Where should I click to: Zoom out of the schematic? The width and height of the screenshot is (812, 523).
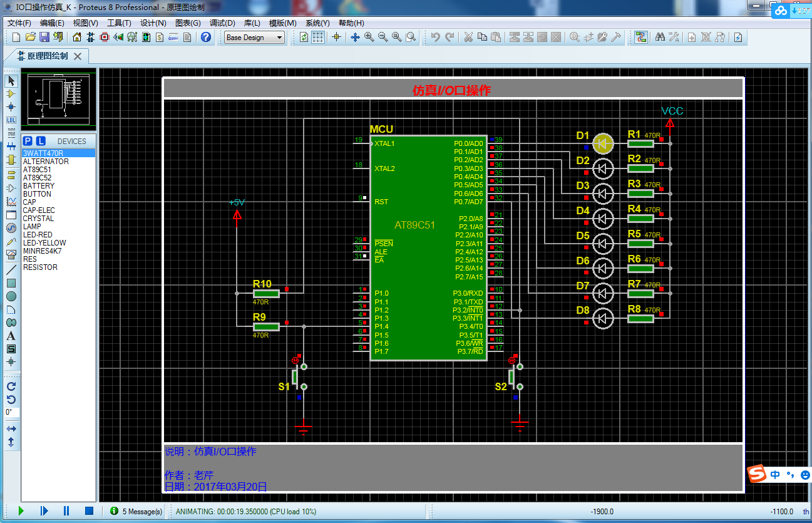coord(383,37)
